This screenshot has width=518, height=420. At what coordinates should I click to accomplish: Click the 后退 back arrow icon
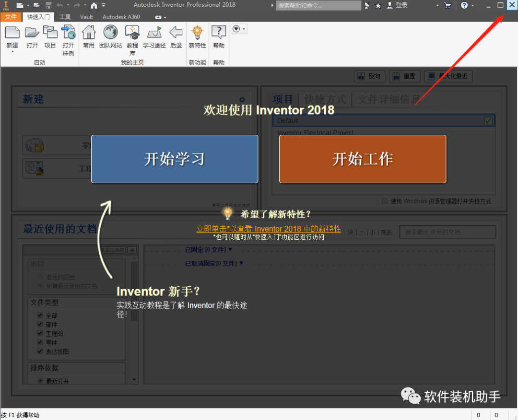pyautogui.click(x=176, y=32)
